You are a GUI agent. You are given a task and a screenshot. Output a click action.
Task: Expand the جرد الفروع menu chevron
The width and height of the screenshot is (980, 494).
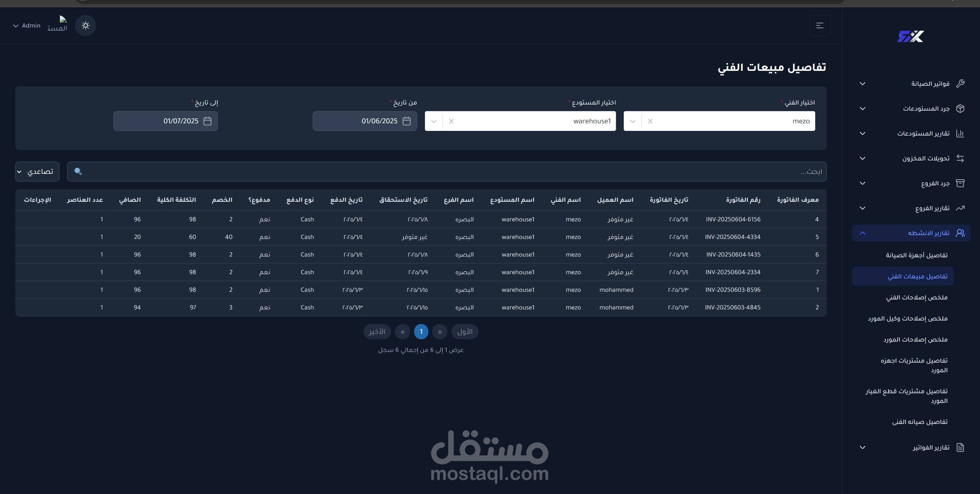[x=862, y=183]
